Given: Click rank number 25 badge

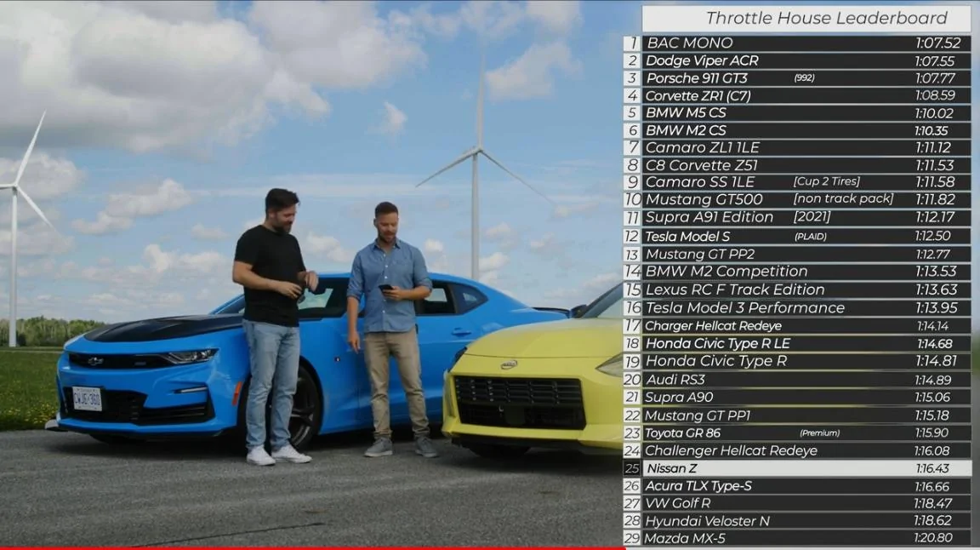Looking at the screenshot, I should pyautogui.click(x=632, y=468).
